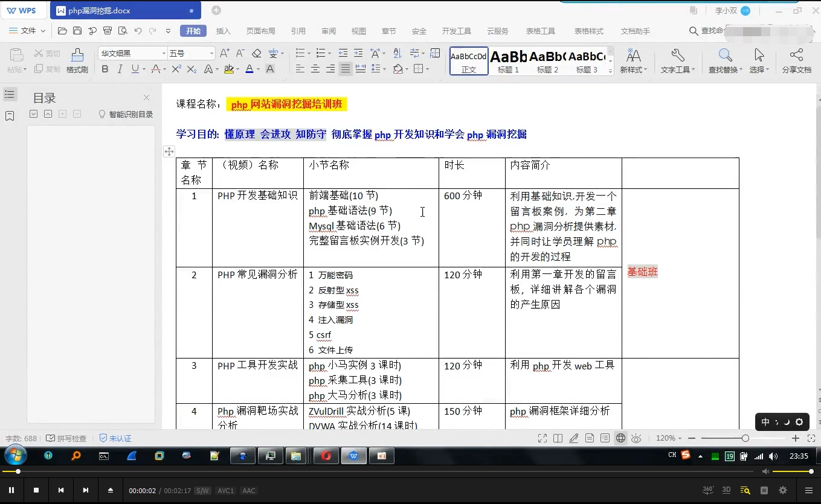Click the bullet list icon
This screenshot has width=821, height=504.
(x=300, y=53)
